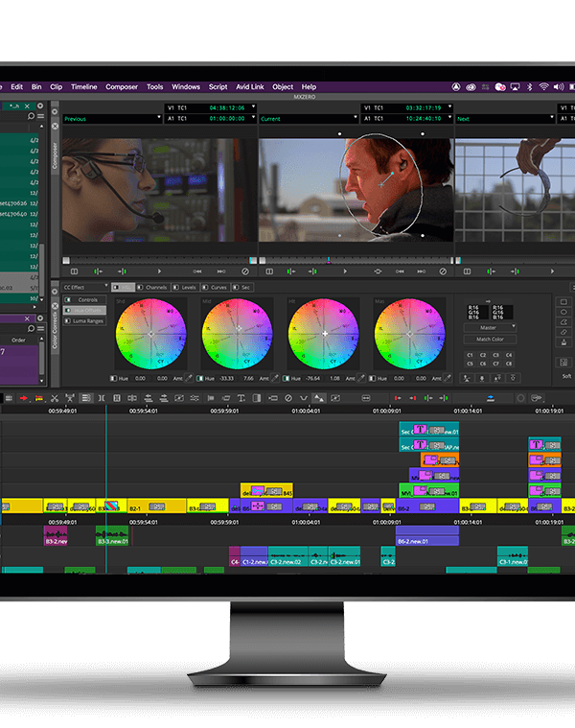Toggle dual split in the Previous monitor
575x728 pixels.
click(74, 271)
